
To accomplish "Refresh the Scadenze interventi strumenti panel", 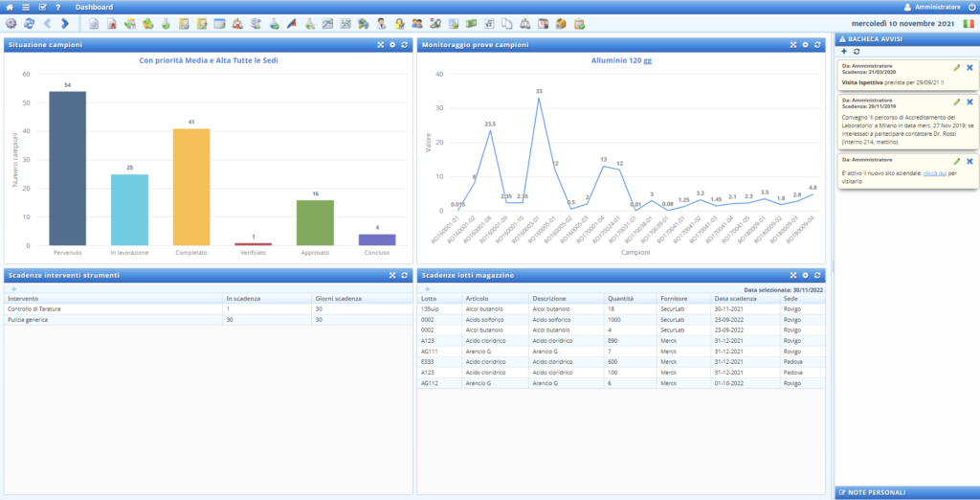I will tap(405, 276).
